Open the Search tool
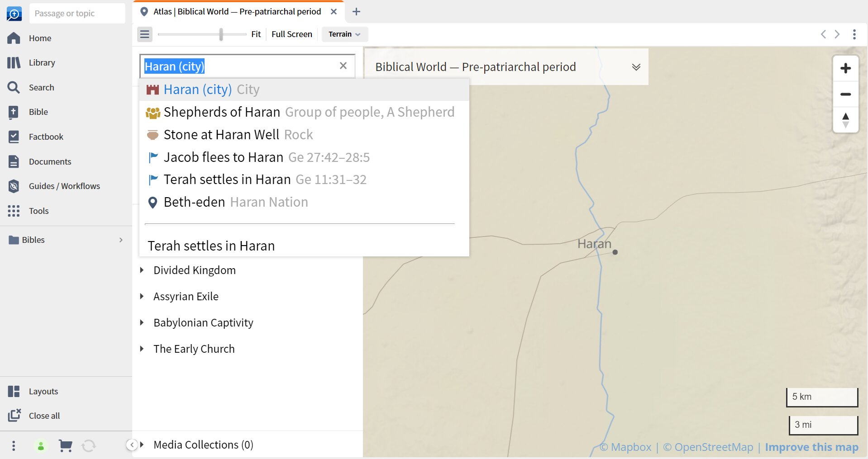Screen dimensions: 868x459 (42, 87)
